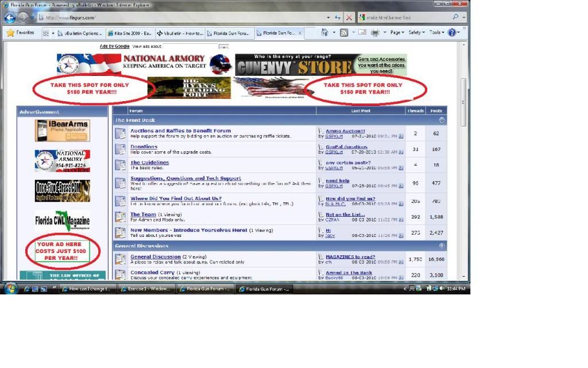Open Auctions and Raffles to Benefit Forum
588x368 pixels.
[x=180, y=131]
